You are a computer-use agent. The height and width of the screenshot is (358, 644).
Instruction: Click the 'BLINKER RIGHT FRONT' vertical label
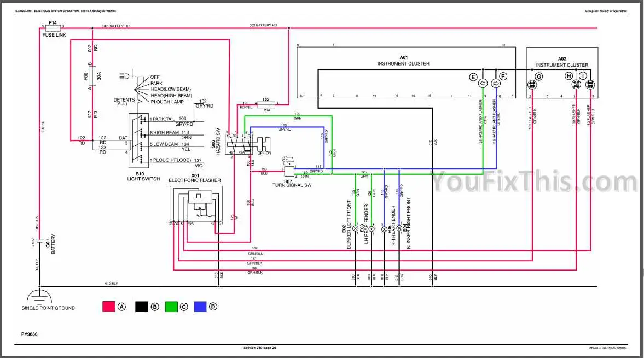(x=408, y=223)
